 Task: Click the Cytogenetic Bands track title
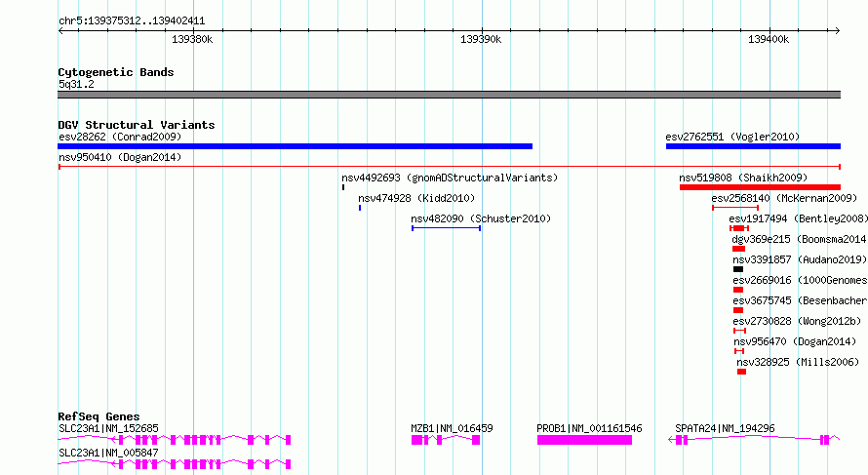click(116, 72)
